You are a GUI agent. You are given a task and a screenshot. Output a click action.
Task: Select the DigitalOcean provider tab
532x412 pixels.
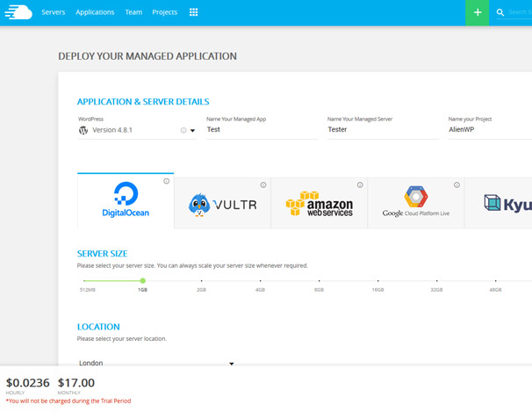126,200
